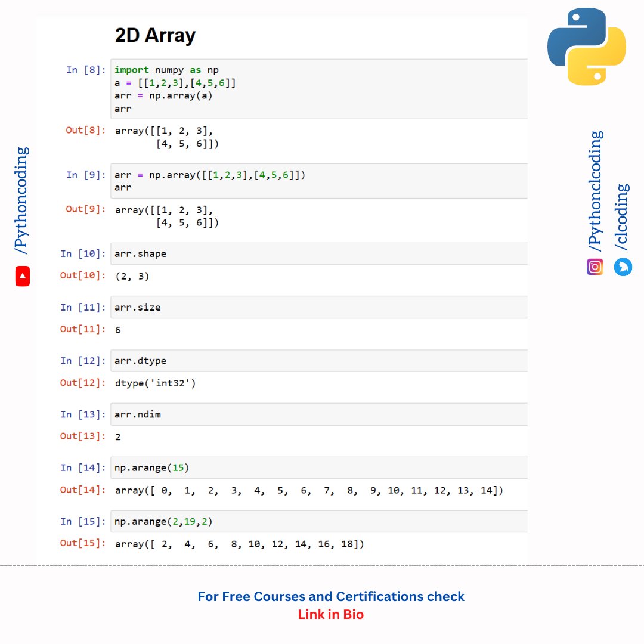The width and height of the screenshot is (644, 644).
Task: Click the dtype('int32') output
Action: [156, 383]
